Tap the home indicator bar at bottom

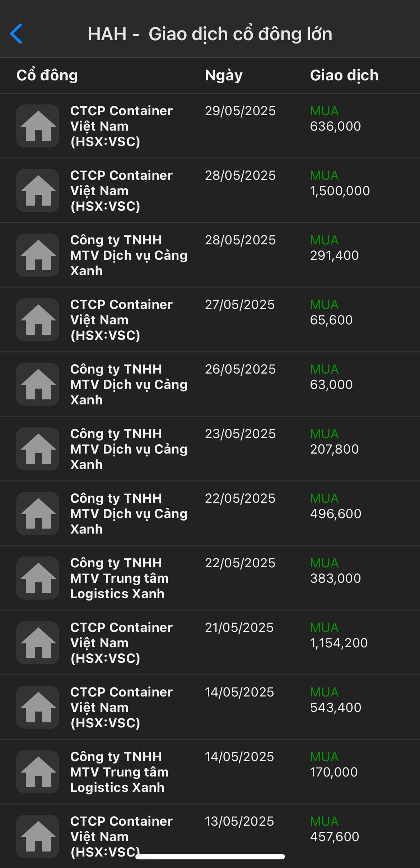(210, 857)
